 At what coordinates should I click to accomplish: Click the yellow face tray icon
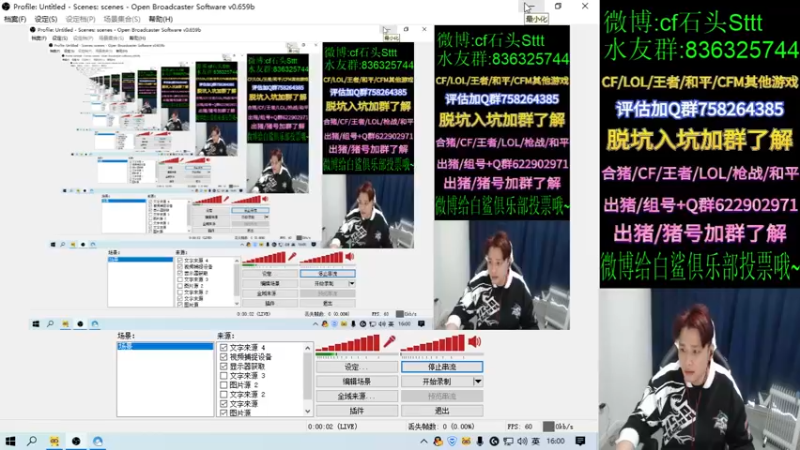[x=466, y=441]
